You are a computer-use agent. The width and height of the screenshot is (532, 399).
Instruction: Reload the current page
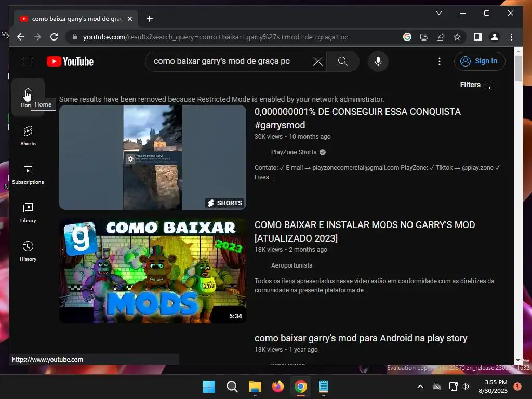(54, 37)
